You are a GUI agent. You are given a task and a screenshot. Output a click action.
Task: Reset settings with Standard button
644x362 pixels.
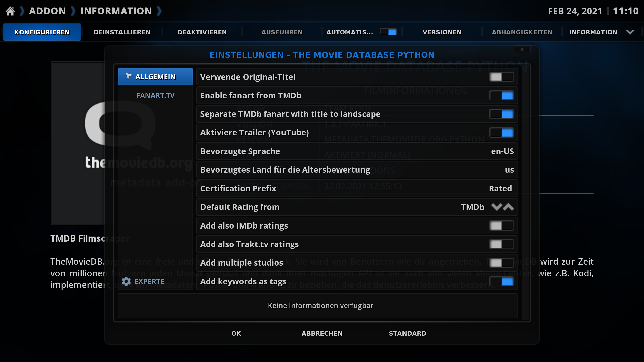coord(408,333)
